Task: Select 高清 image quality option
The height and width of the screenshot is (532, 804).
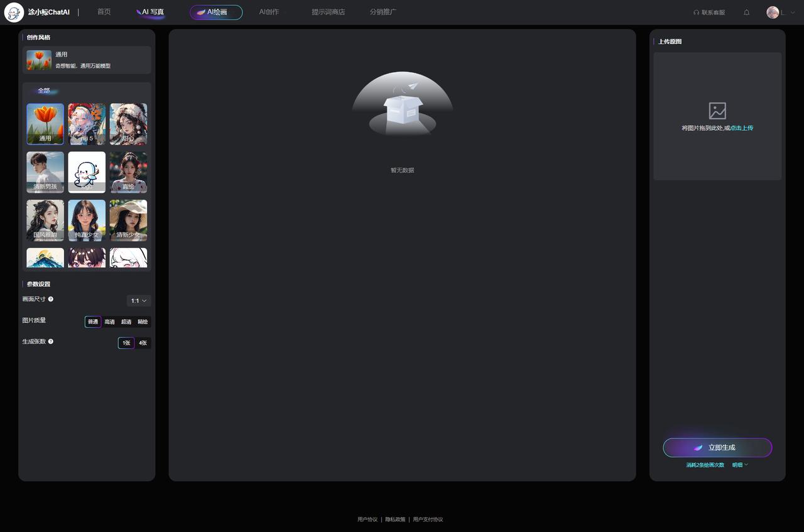Action: pyautogui.click(x=109, y=322)
